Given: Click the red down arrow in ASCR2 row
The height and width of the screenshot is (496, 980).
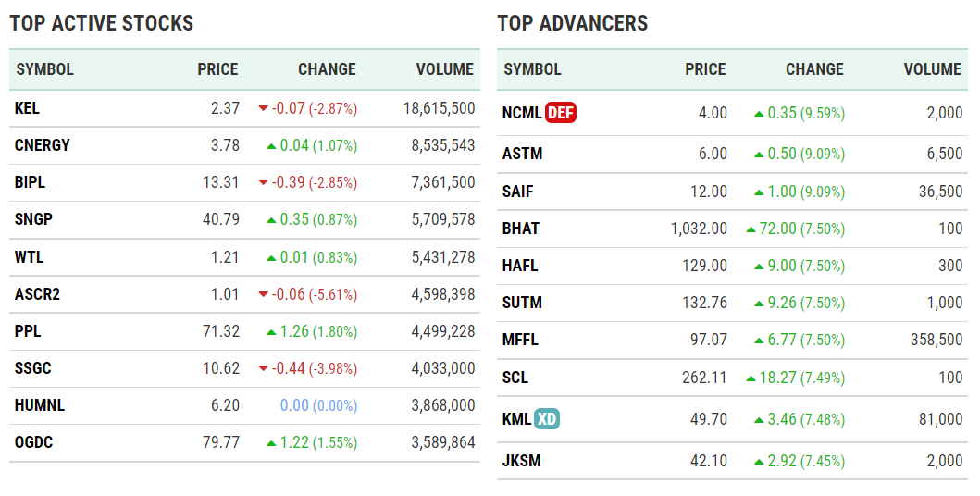Looking at the screenshot, I should [x=264, y=295].
